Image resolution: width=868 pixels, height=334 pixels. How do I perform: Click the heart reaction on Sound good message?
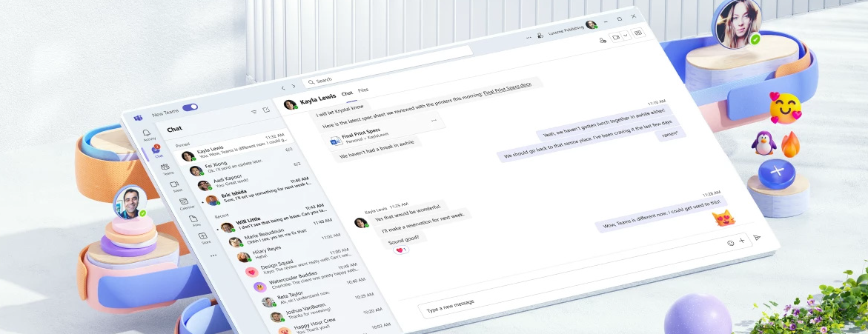pos(401,250)
